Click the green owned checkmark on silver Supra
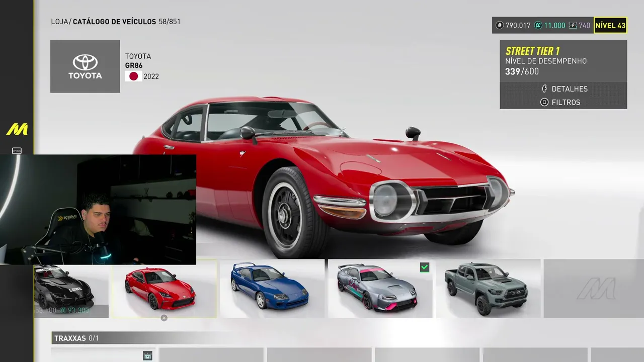644x362 pixels. pyautogui.click(x=425, y=267)
